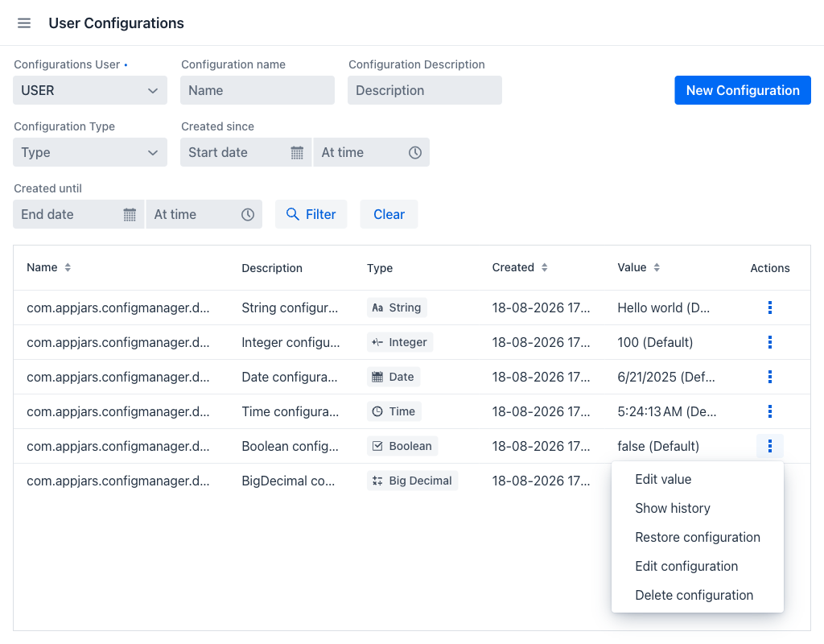Open actions menu for Integer row
Viewport: 824px width, 644px height.
(770, 342)
